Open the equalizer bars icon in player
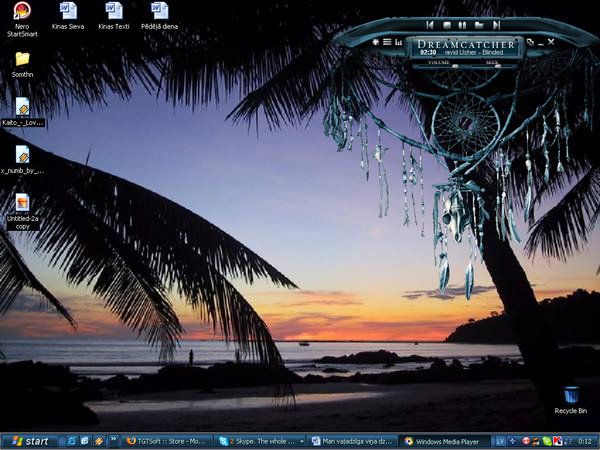Viewport: 600px width, 450px height. [398, 42]
